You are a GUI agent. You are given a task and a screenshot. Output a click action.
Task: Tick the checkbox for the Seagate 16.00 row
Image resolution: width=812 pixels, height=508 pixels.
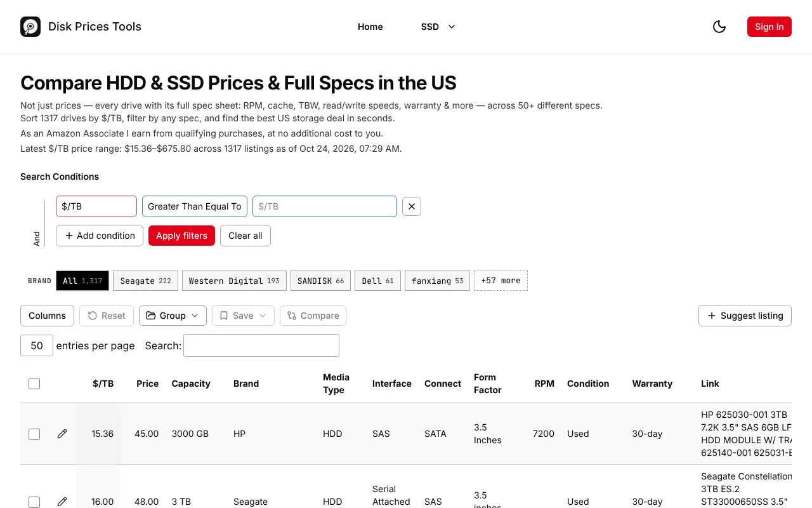point(34,502)
